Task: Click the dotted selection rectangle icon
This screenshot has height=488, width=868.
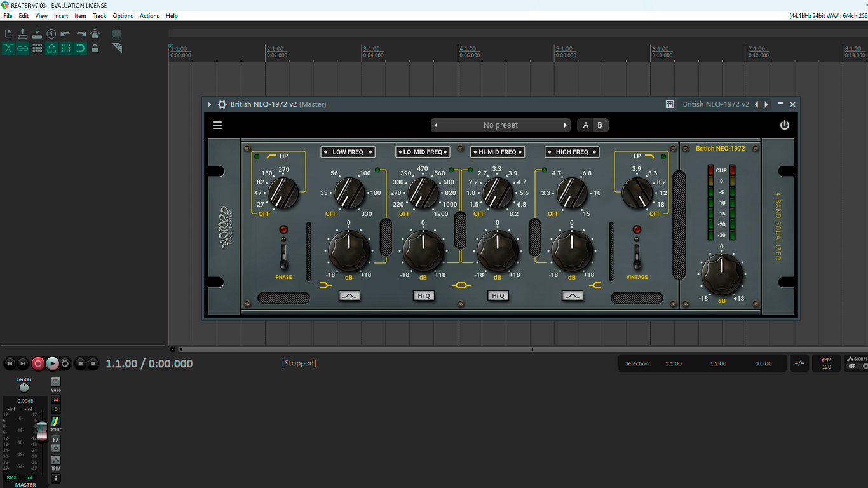Action: click(x=117, y=34)
